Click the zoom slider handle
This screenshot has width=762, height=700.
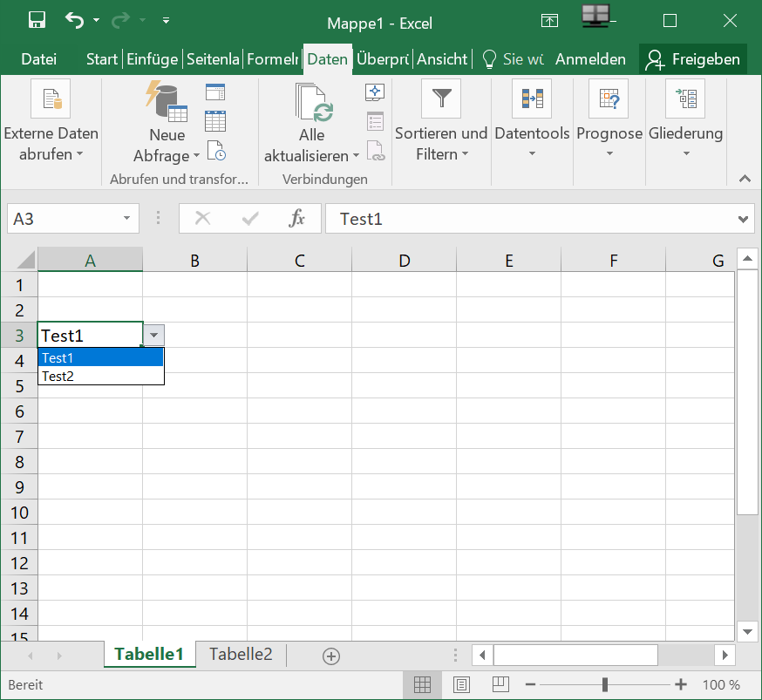pyautogui.click(x=605, y=685)
